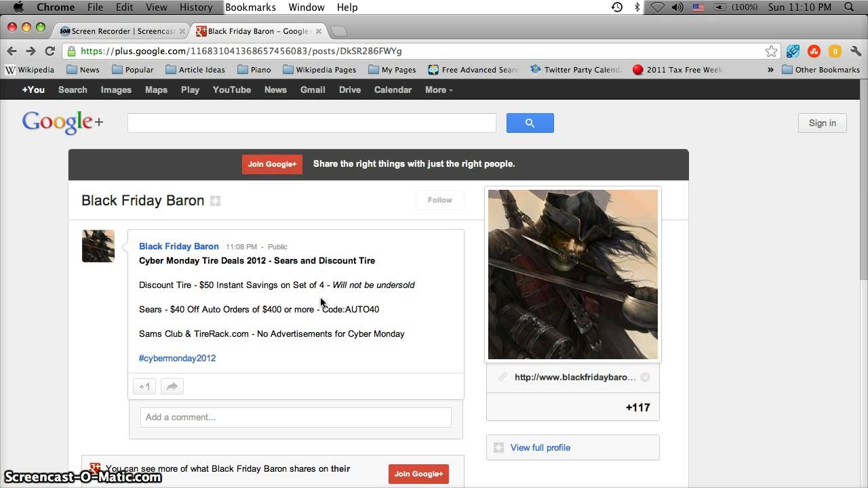Click the +1 button under the post
This screenshot has width=868, height=488.
click(x=144, y=386)
